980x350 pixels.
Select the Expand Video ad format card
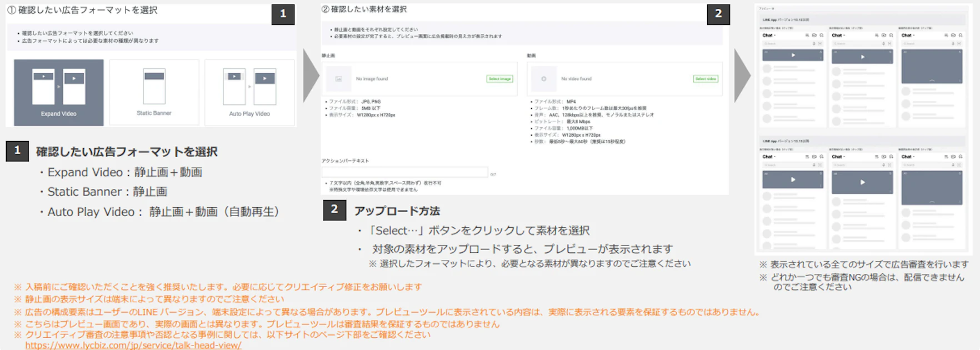(x=58, y=92)
